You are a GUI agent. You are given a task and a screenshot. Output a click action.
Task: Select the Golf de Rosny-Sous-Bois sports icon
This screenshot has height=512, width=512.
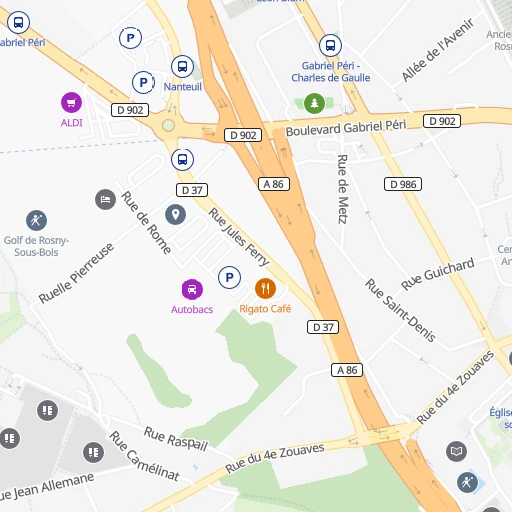36,220
